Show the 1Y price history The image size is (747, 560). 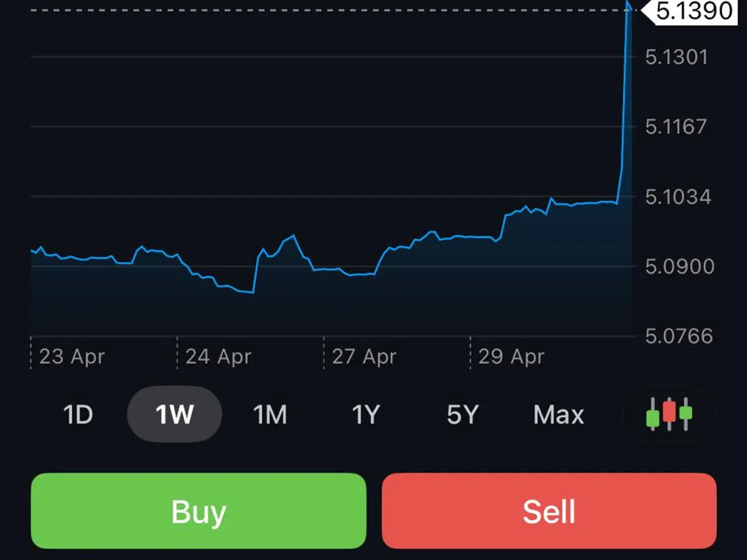tap(366, 414)
